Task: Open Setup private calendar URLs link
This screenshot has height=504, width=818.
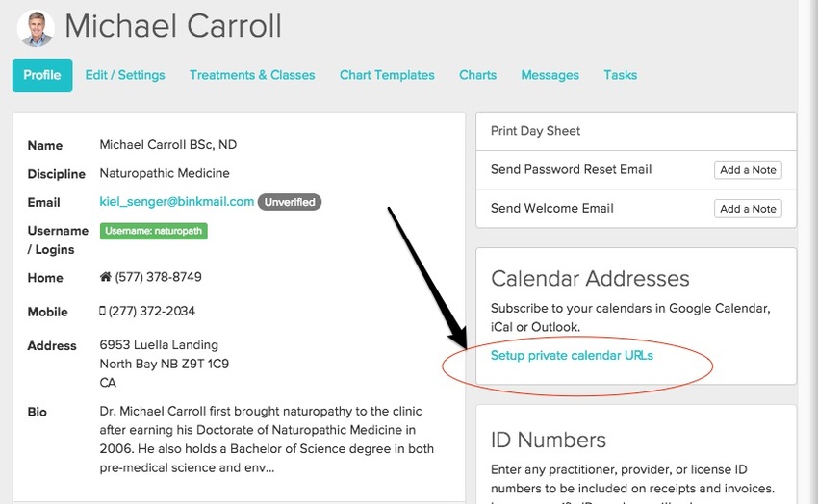Action: [572, 356]
